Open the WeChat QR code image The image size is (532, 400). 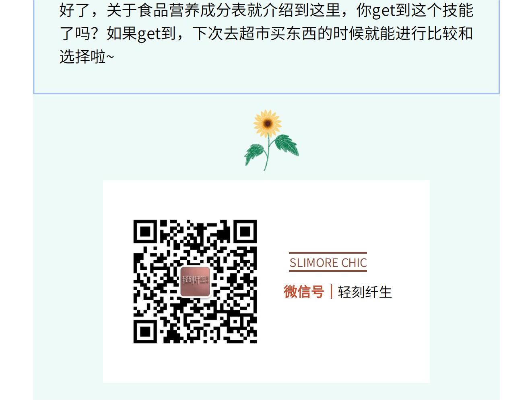coord(195,281)
